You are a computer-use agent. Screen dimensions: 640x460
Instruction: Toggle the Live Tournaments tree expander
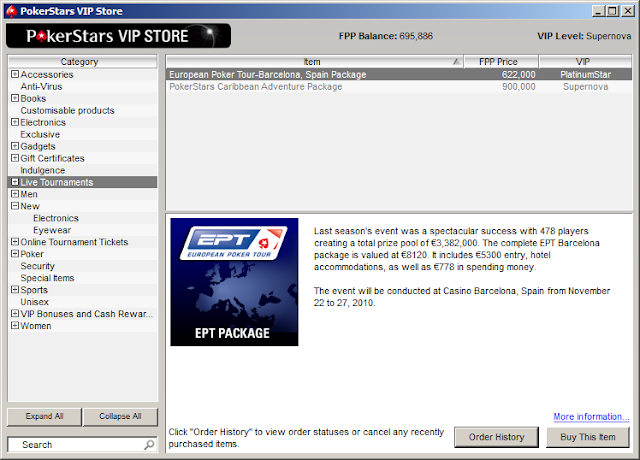[x=15, y=182]
